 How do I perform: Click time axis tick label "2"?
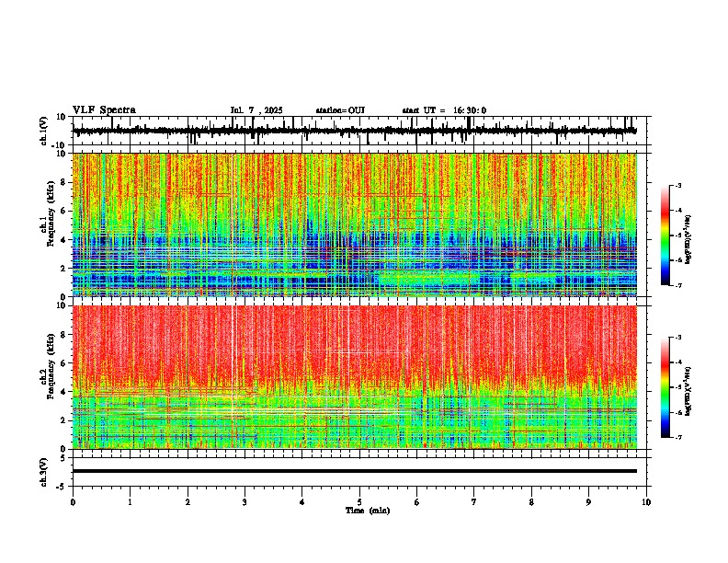coord(188,502)
